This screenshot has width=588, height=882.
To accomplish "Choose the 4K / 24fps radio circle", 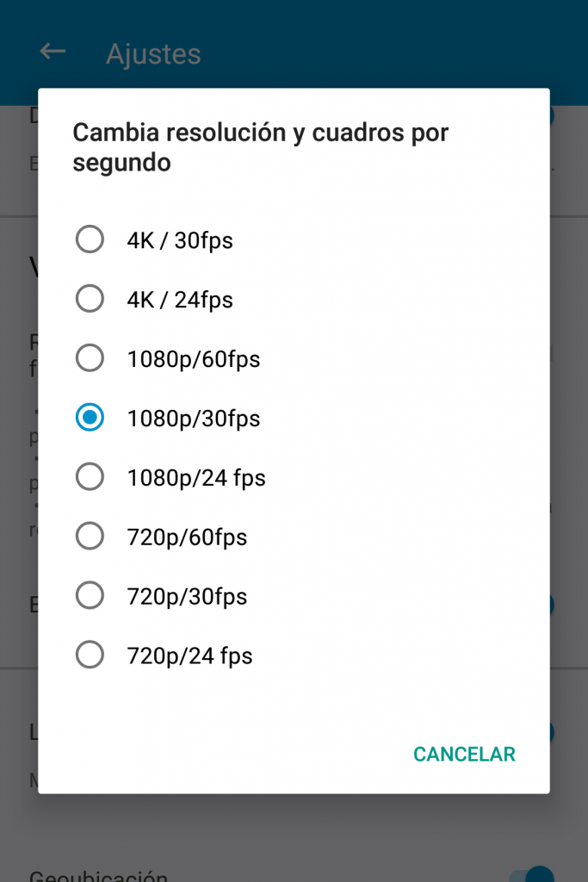I will tap(90, 299).
